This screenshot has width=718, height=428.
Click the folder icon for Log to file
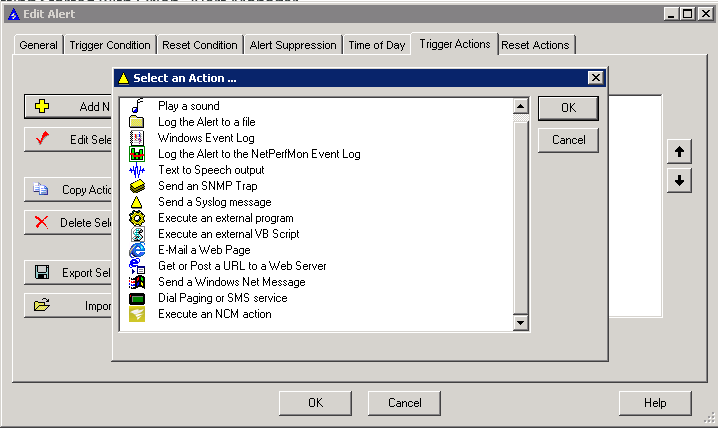click(x=136, y=122)
